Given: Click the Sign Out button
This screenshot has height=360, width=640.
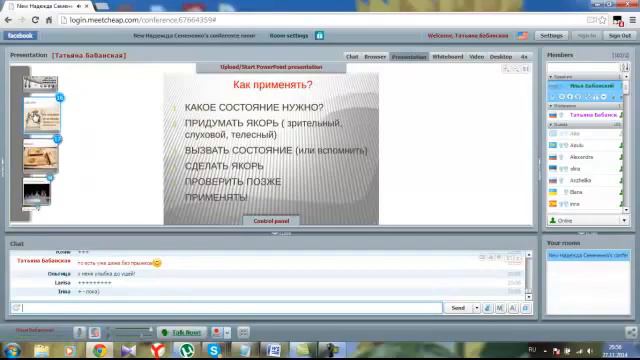Looking at the screenshot, I should (620, 36).
